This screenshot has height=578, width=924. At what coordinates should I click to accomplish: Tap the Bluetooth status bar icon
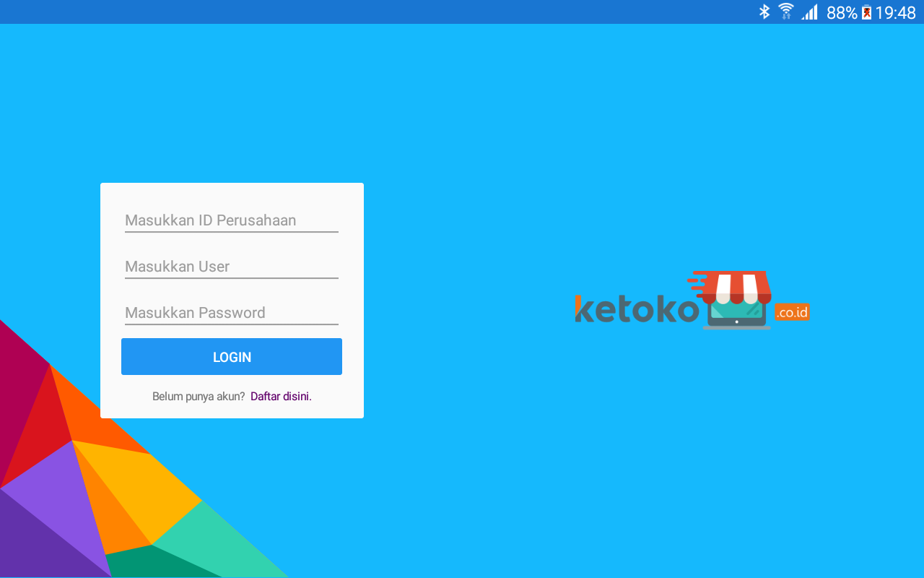click(x=764, y=12)
